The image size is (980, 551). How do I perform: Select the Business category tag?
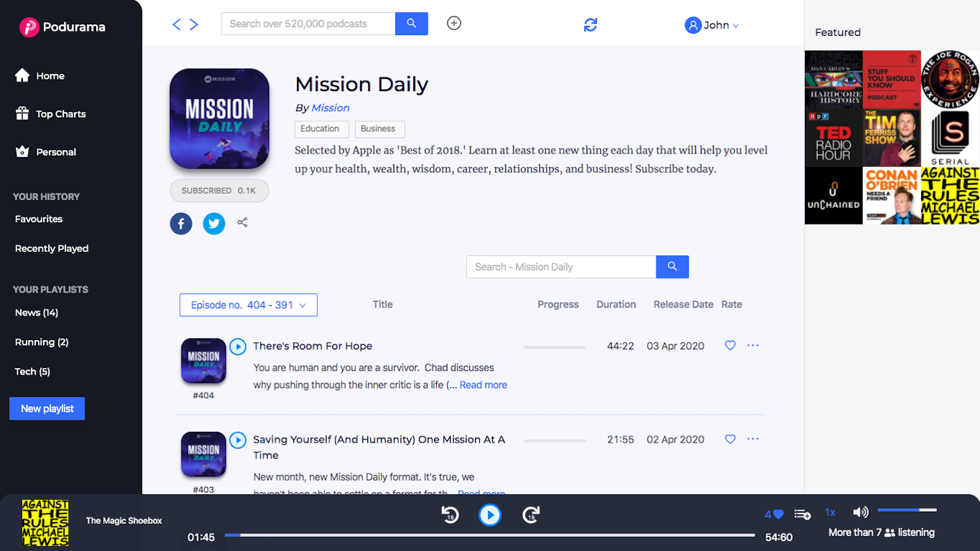coord(378,129)
